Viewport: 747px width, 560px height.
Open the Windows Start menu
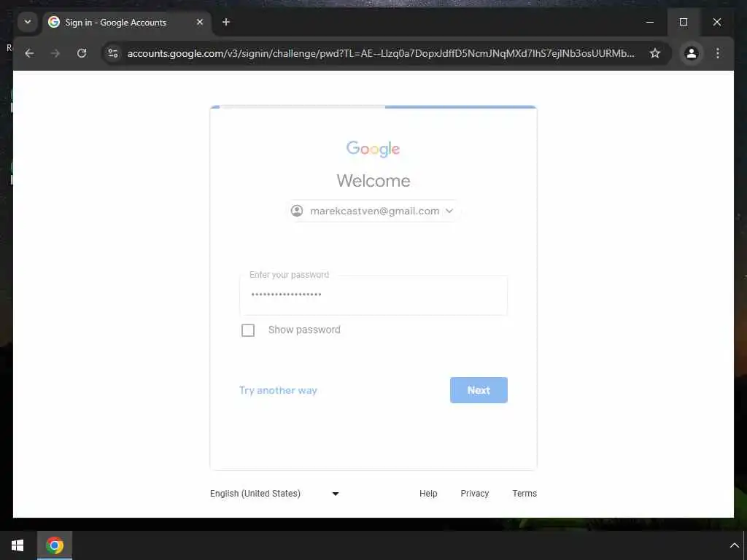pyautogui.click(x=18, y=545)
